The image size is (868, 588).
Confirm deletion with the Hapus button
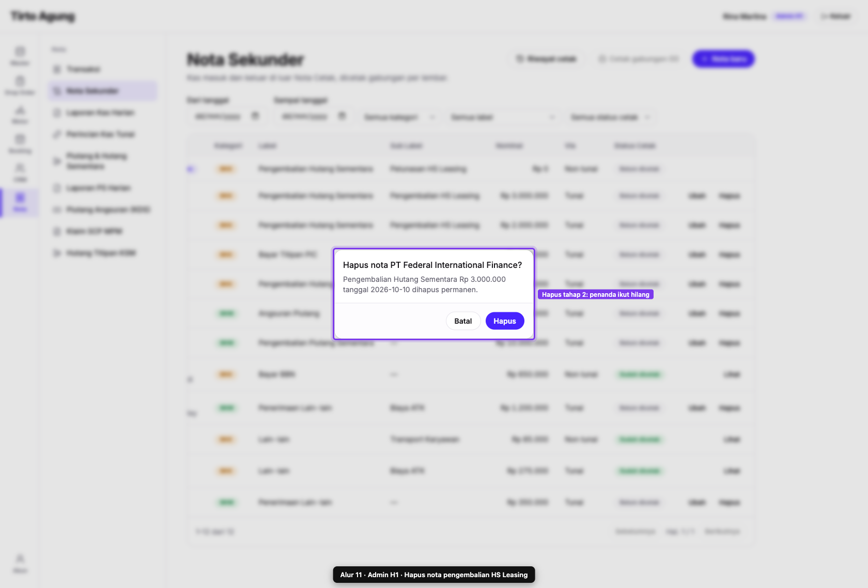click(x=505, y=321)
